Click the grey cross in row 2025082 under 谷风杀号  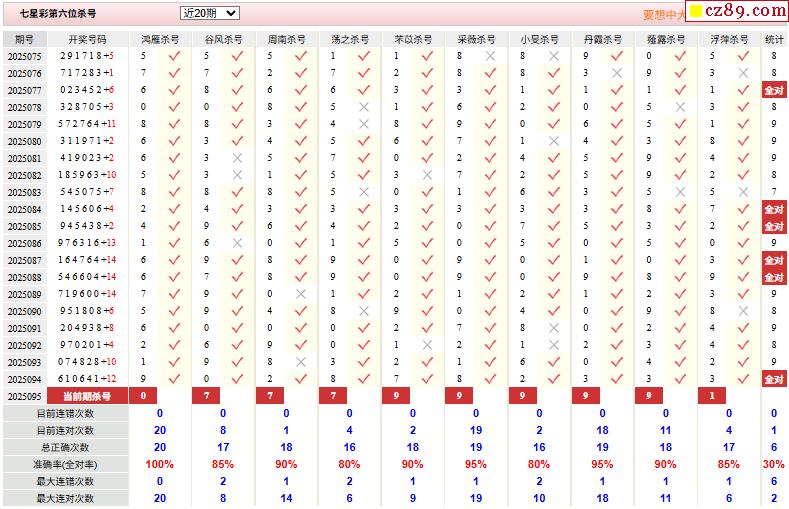tap(238, 175)
